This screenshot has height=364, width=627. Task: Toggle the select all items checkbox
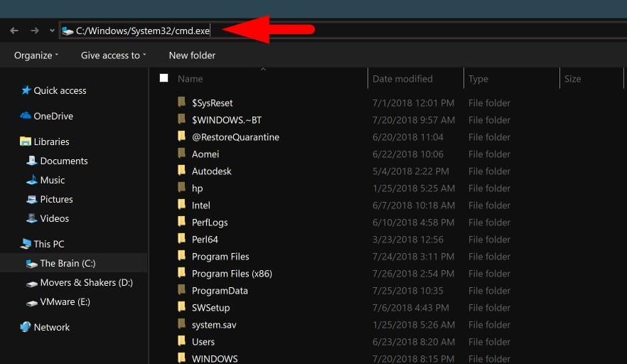(x=164, y=78)
